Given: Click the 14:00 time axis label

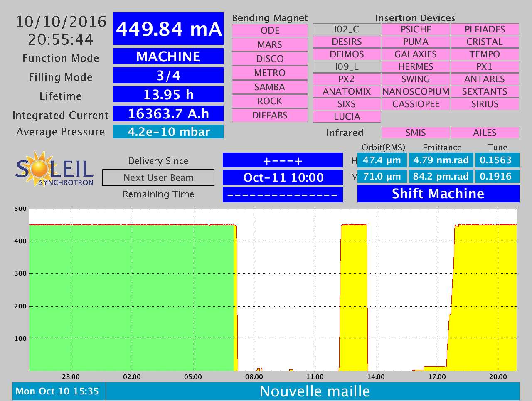Looking at the screenshot, I should pyautogui.click(x=376, y=377).
